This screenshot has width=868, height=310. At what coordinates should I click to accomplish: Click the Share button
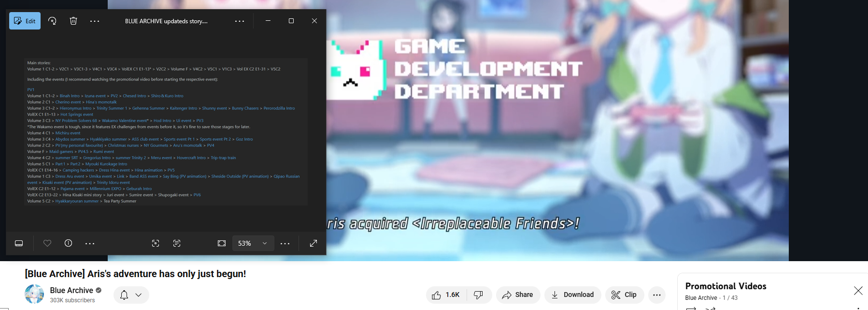pos(518,295)
